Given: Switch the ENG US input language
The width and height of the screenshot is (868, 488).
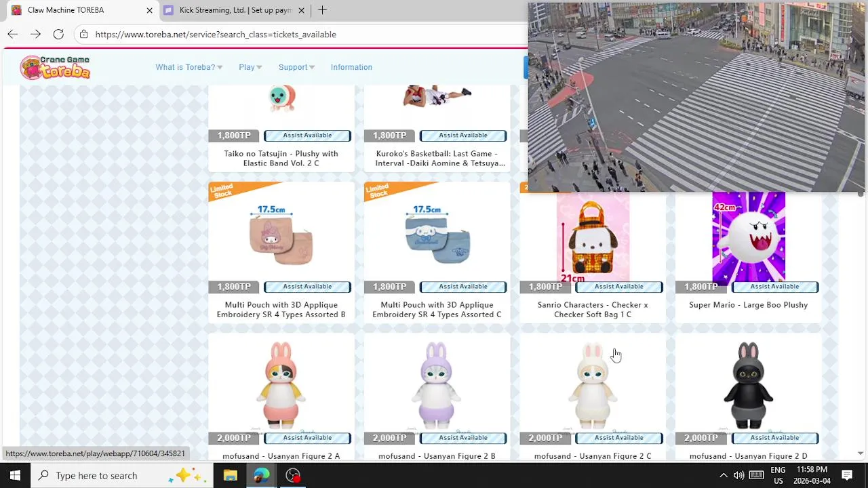Looking at the screenshot, I should (x=778, y=475).
